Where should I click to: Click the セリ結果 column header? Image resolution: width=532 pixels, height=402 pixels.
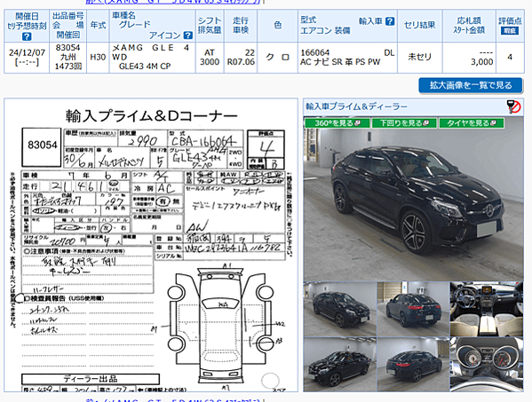pos(420,26)
